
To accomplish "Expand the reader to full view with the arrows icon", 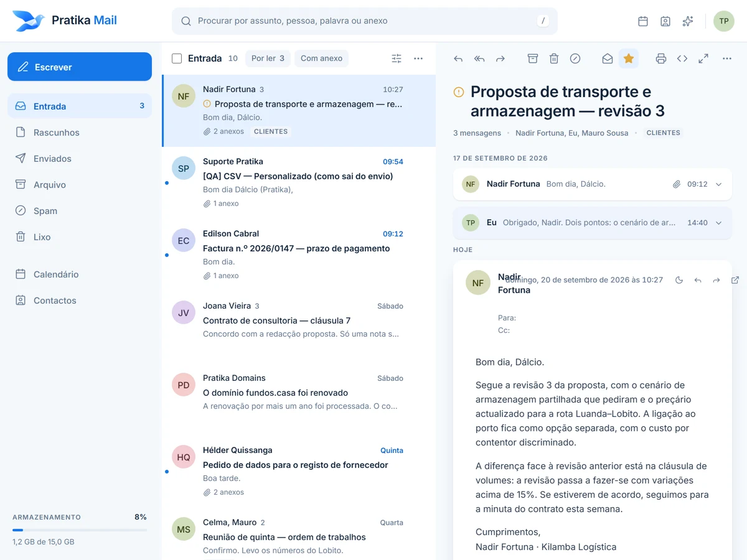I will 703,58.
